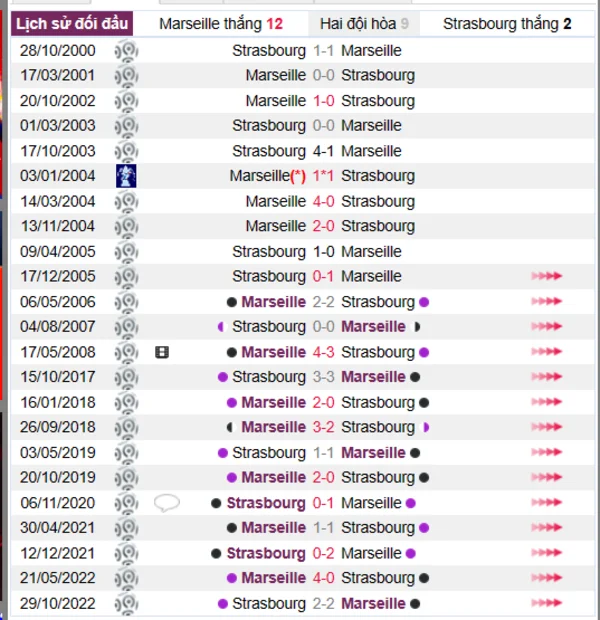Image resolution: width=600 pixels, height=620 pixels.
Task: Click 3-3 score on 15/10/2017 row
Action: 324,377
